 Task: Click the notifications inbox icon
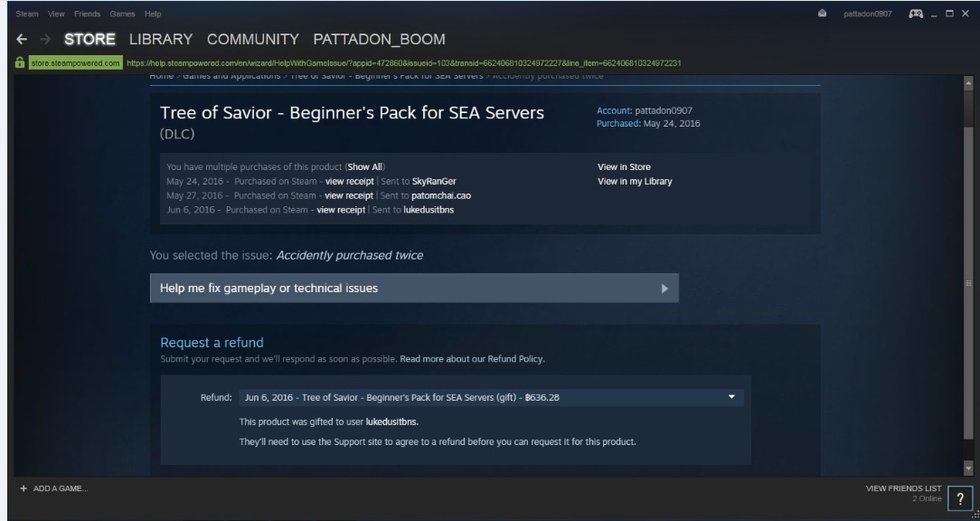point(823,14)
